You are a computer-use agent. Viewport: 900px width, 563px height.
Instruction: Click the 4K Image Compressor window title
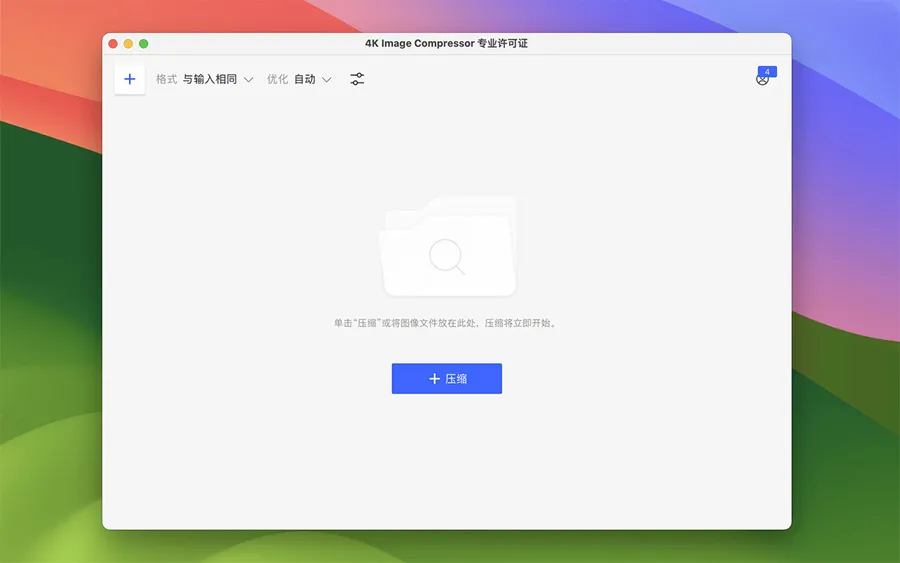coord(446,44)
